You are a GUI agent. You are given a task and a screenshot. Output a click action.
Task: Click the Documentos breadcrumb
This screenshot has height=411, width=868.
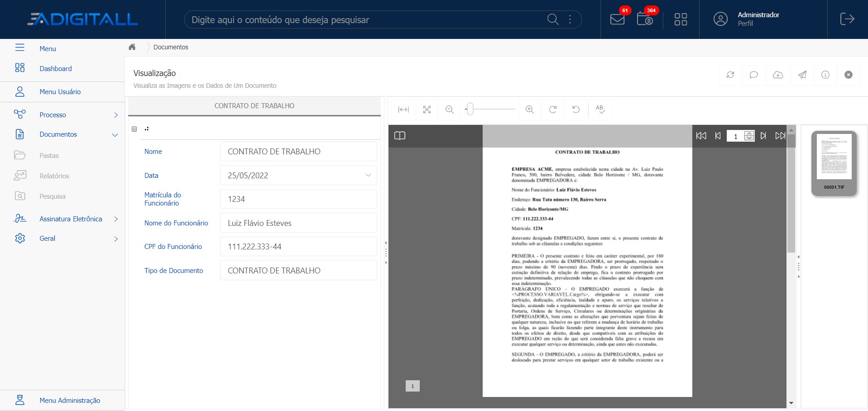coord(171,47)
